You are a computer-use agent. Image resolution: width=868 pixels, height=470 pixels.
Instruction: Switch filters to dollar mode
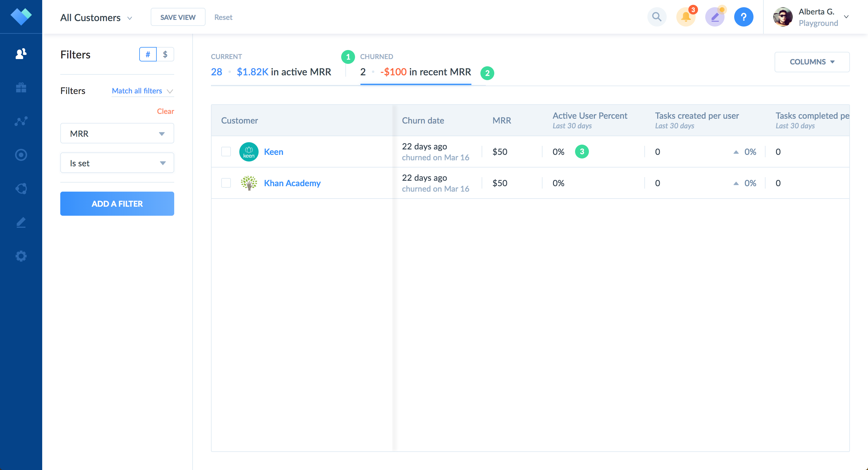coord(165,54)
